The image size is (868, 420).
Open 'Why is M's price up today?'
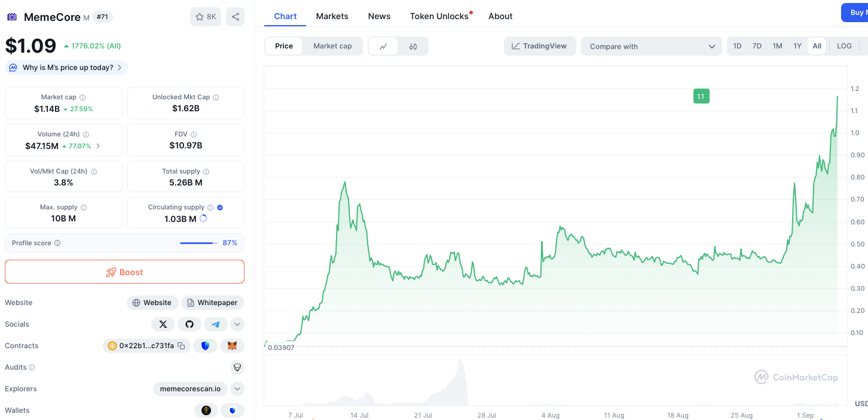pos(66,68)
